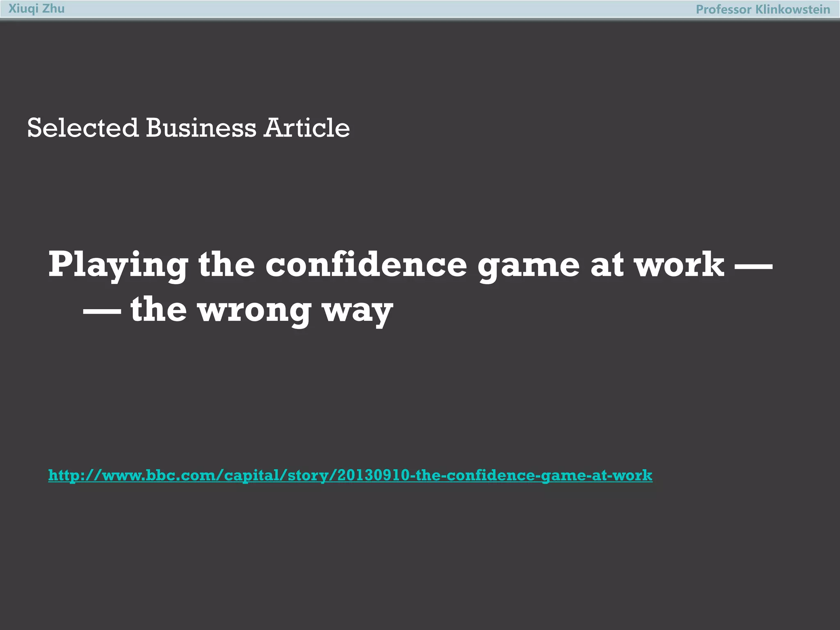Select the 'Selected Business Article' heading
The width and height of the screenshot is (840, 630).
(188, 128)
